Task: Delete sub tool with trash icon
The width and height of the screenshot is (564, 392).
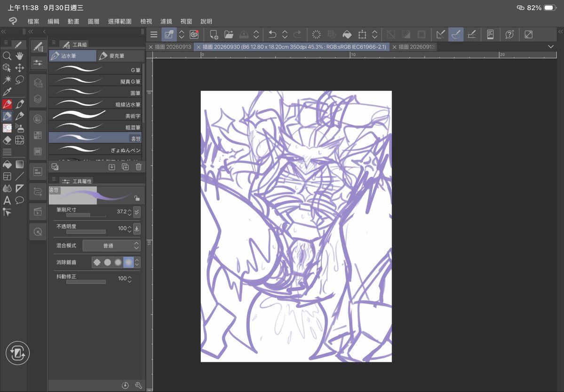Action: (x=138, y=167)
